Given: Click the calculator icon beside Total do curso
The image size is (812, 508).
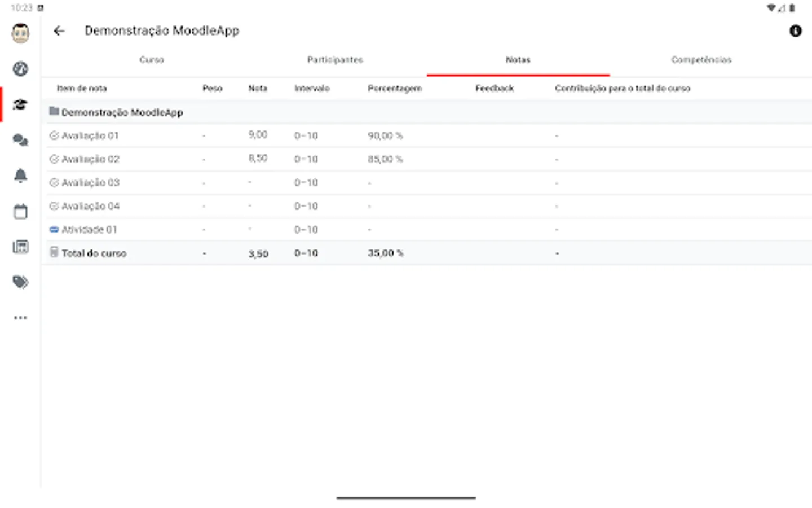Looking at the screenshot, I should 54,253.
